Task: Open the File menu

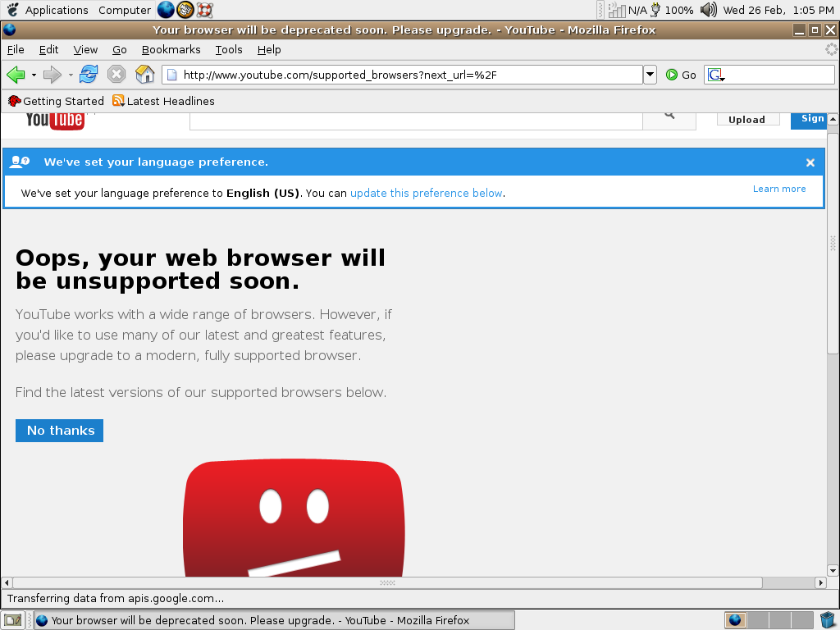Action: [x=16, y=50]
